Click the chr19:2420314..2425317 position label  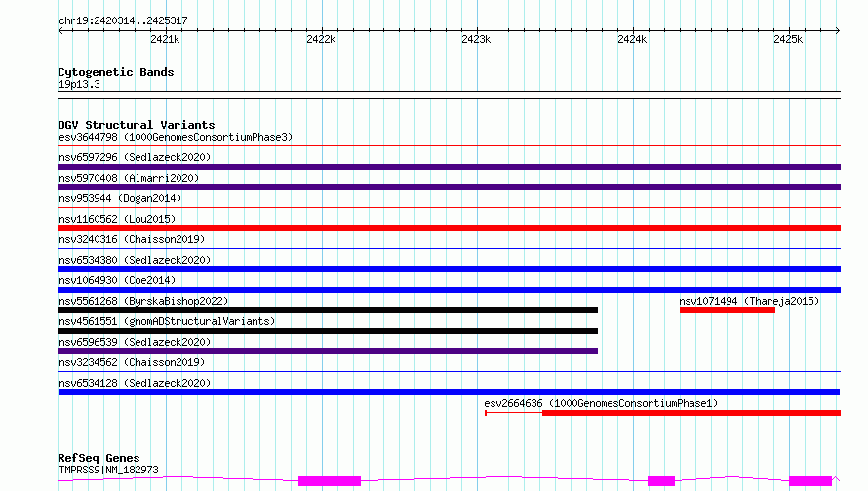coord(123,20)
